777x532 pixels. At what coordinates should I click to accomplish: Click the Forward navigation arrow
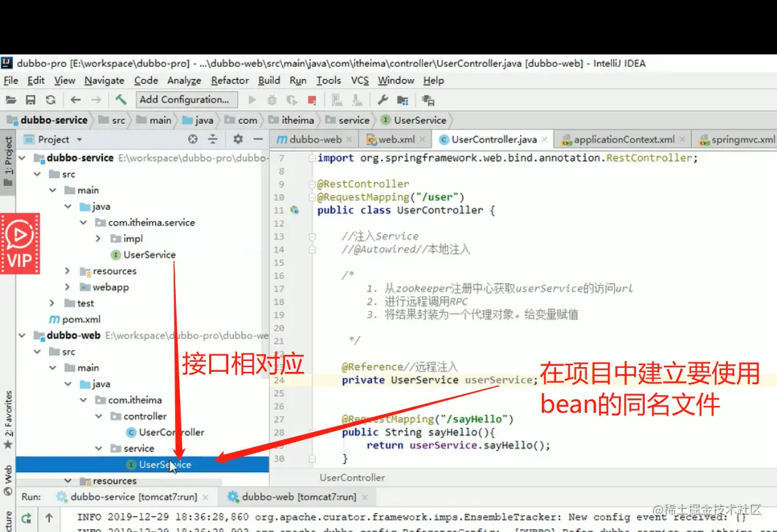tap(96, 100)
